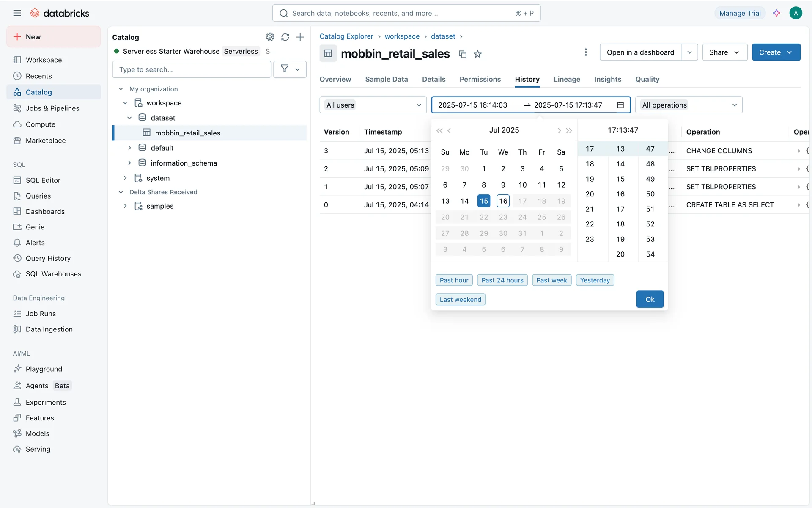Refresh the catalog tree

pyautogui.click(x=285, y=37)
